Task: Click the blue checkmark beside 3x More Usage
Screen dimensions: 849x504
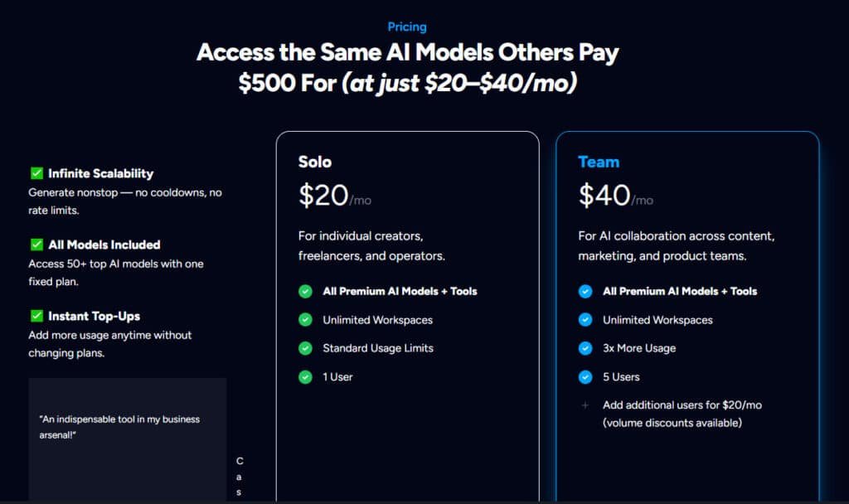Action: pos(584,348)
